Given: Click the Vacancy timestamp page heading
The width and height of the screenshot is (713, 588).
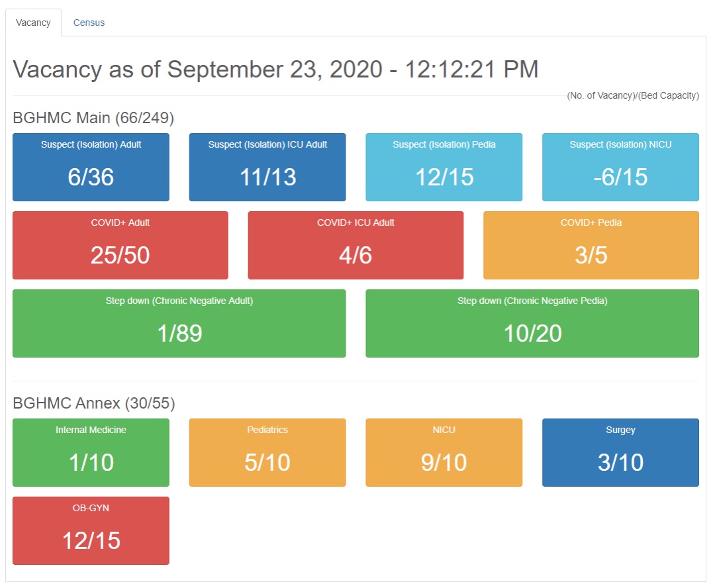Looking at the screenshot, I should click(x=275, y=70).
